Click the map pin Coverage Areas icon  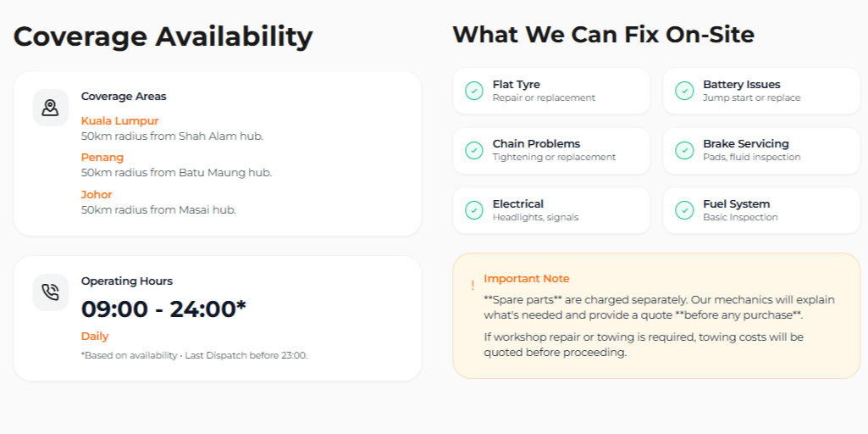pos(50,108)
